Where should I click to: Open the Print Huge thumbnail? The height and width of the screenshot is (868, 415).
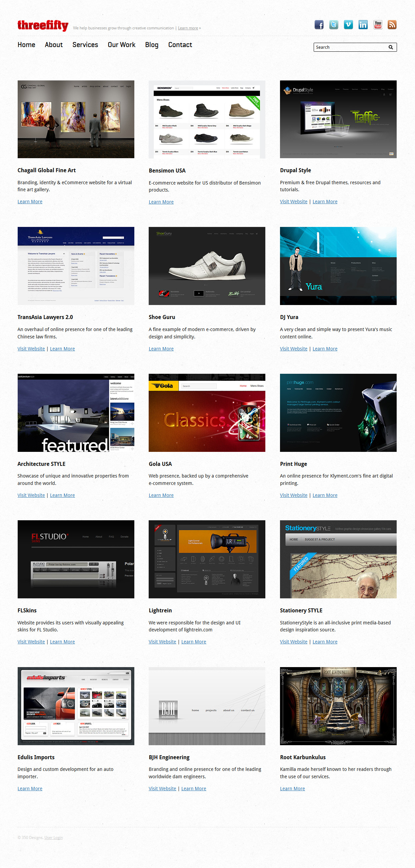[x=338, y=413]
